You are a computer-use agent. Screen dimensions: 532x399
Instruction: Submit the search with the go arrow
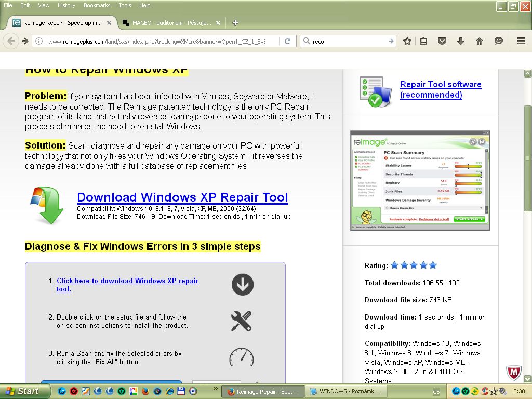391,41
